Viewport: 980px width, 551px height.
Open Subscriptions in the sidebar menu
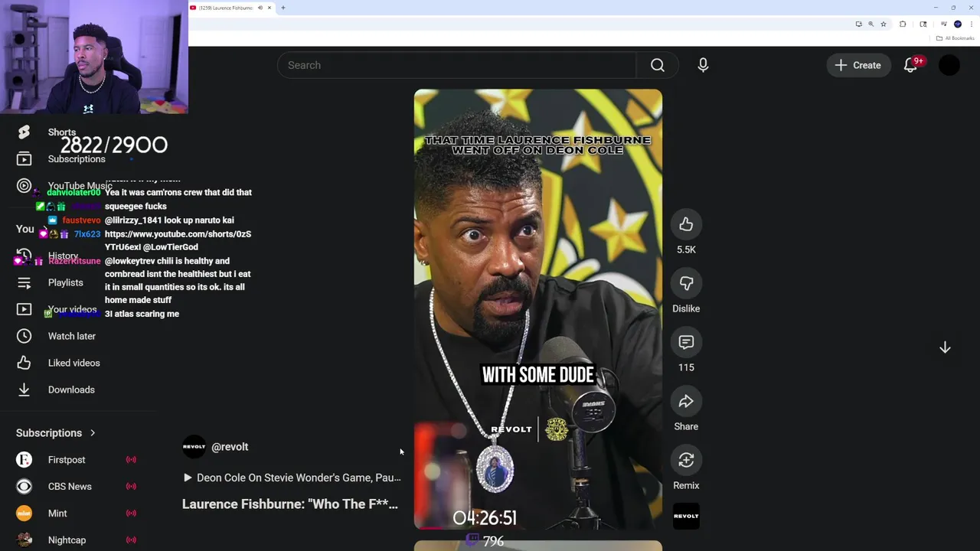tap(77, 158)
